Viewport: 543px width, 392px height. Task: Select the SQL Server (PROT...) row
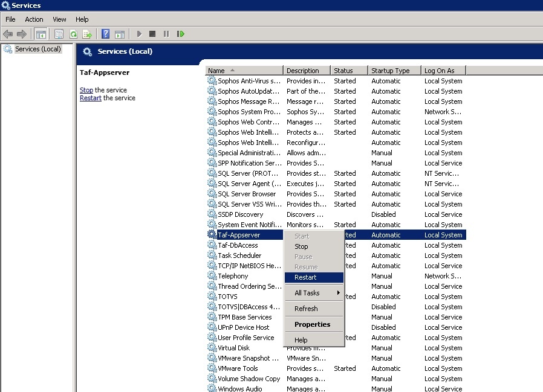336,173
